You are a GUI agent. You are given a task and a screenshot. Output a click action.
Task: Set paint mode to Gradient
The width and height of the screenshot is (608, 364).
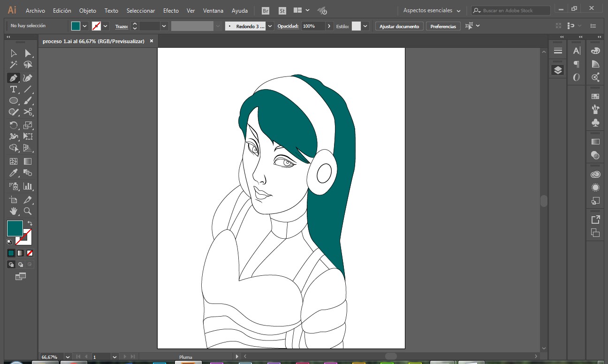click(20, 253)
